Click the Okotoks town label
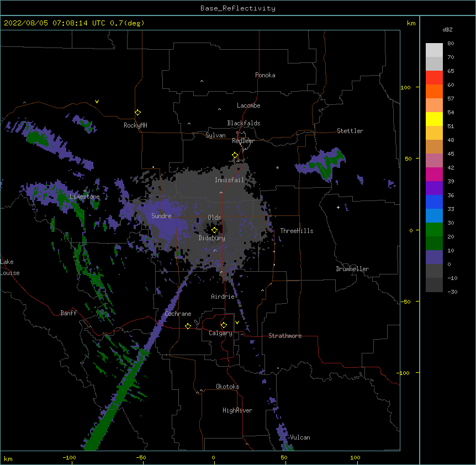This screenshot has height=465, width=476. (228, 387)
